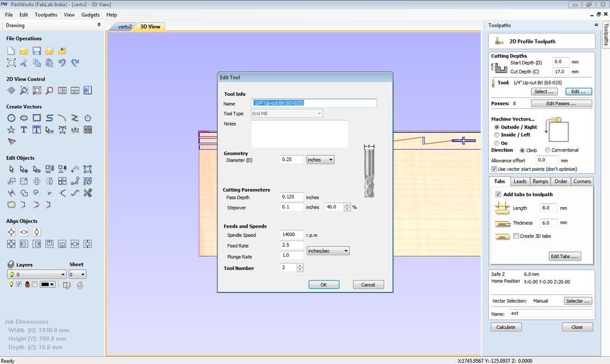This screenshot has height=364, width=610.
Task: Choose the Selection arrow tool
Action: (x=12, y=169)
